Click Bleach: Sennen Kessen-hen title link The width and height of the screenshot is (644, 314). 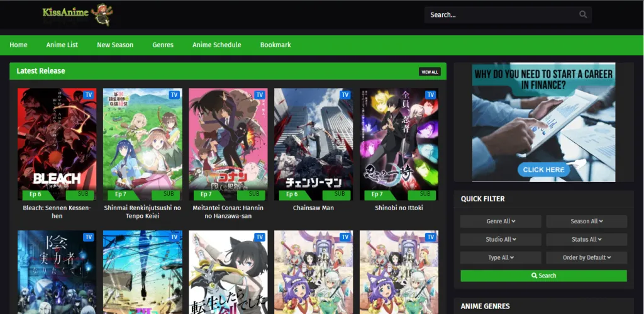(57, 211)
